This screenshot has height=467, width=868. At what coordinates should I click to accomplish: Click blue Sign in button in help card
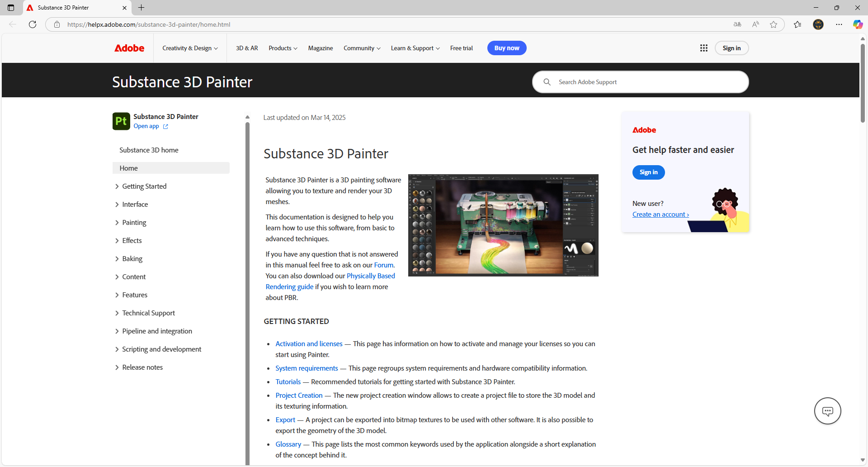point(648,172)
